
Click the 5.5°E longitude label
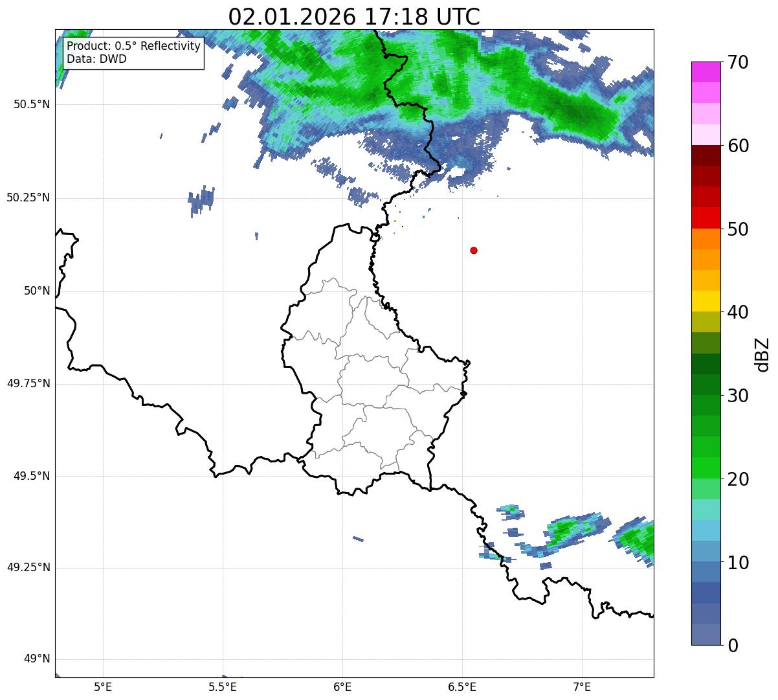tap(223, 686)
